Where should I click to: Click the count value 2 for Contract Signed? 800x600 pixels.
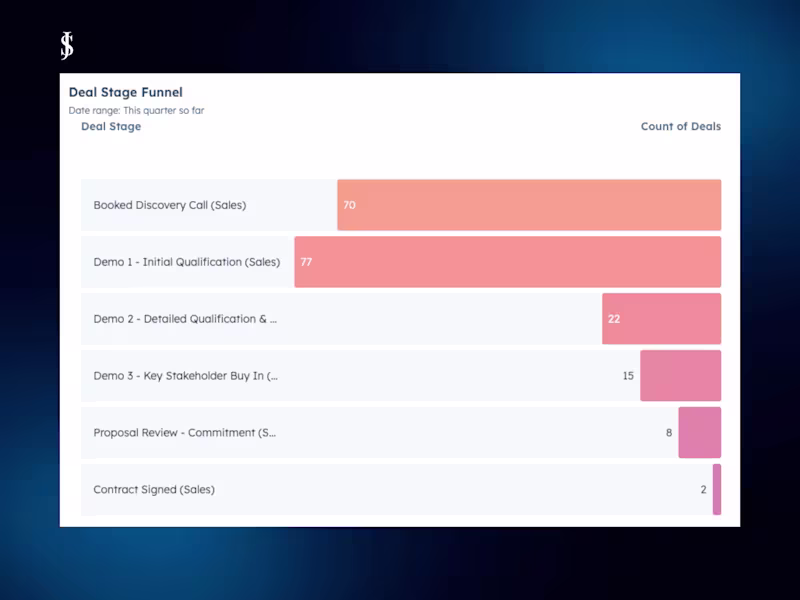(703, 490)
